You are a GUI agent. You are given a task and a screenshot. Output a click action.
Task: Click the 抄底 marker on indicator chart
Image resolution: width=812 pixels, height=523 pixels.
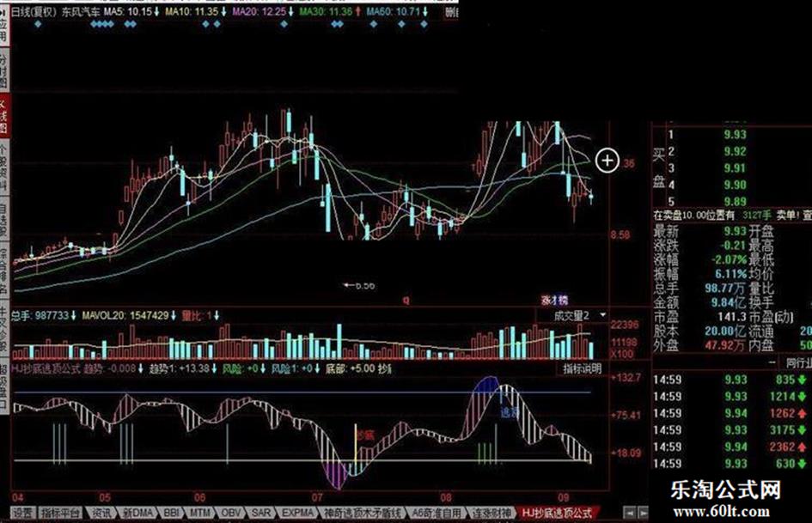point(365,435)
